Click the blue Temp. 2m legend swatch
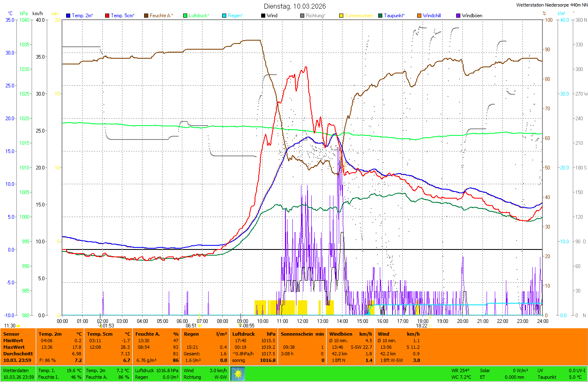Image resolution: width=588 pixels, height=382 pixels. (68, 16)
